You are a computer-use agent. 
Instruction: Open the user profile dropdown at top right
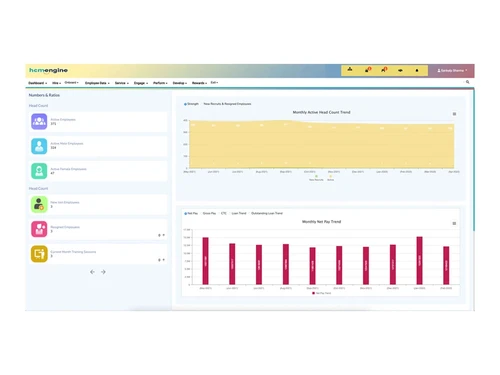click(452, 71)
